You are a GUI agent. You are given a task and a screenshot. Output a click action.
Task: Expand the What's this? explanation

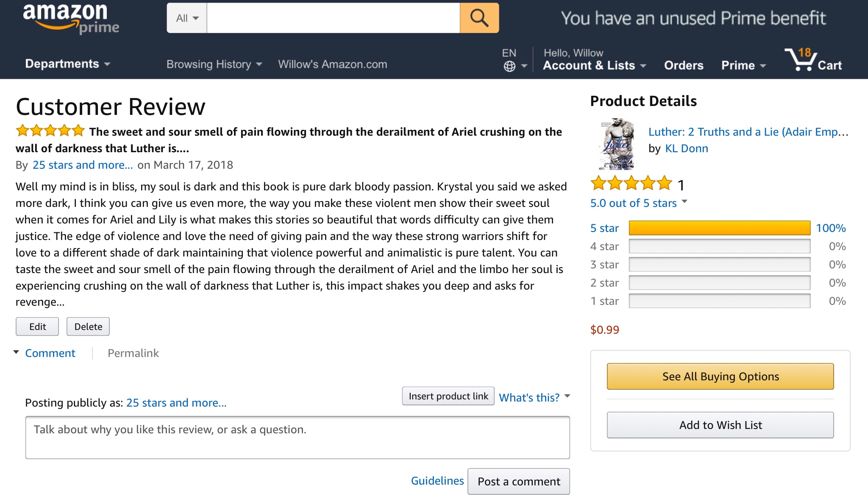click(x=534, y=397)
